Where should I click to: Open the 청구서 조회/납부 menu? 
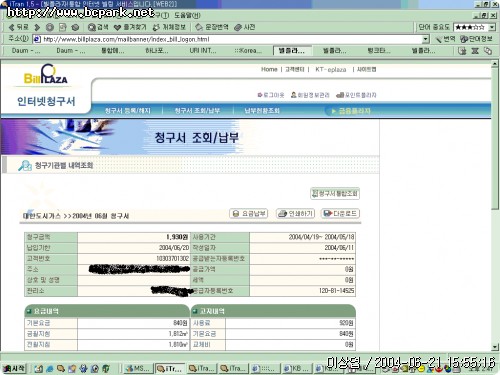click(x=197, y=111)
